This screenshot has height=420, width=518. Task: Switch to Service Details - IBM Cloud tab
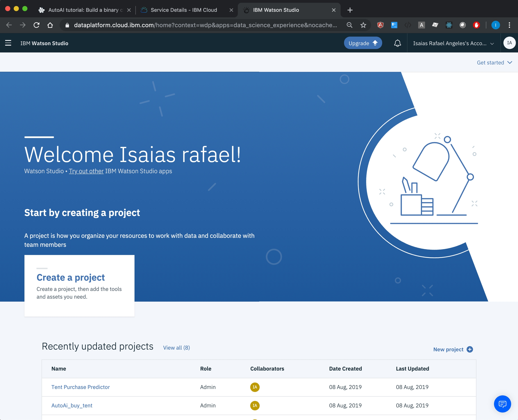pyautogui.click(x=184, y=10)
